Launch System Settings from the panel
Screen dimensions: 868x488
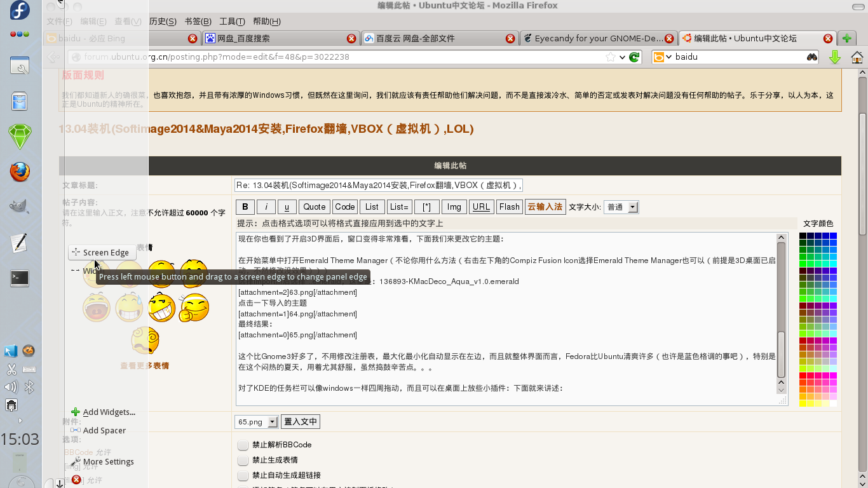[20, 66]
